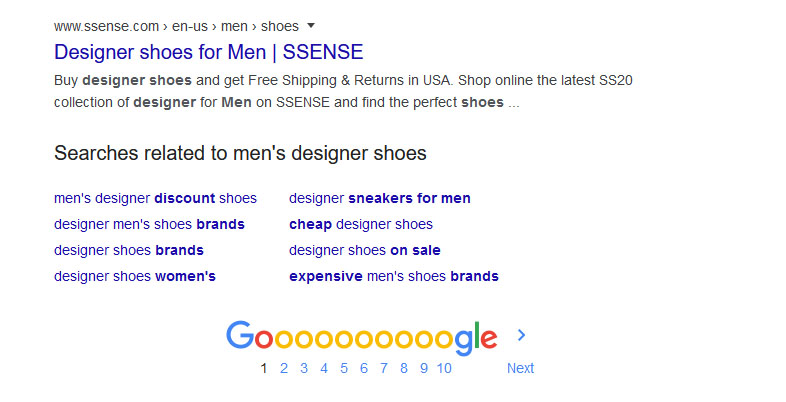Navigate to results page 9
Image resolution: width=786 pixels, height=402 pixels.
424,368
